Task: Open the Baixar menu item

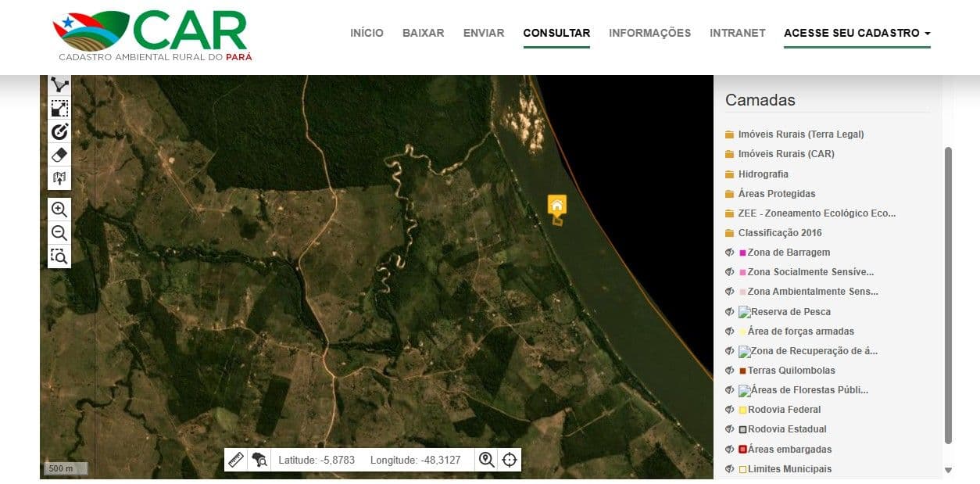Action: pyautogui.click(x=423, y=33)
